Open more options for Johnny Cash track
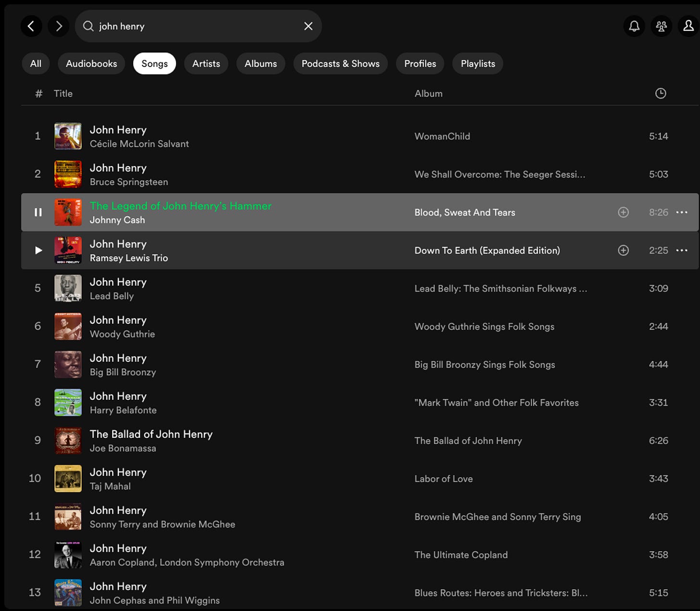The image size is (700, 611). tap(682, 212)
